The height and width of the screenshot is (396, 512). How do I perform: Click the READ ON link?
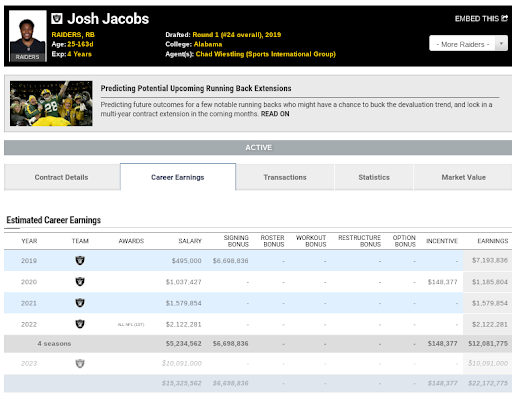click(275, 114)
